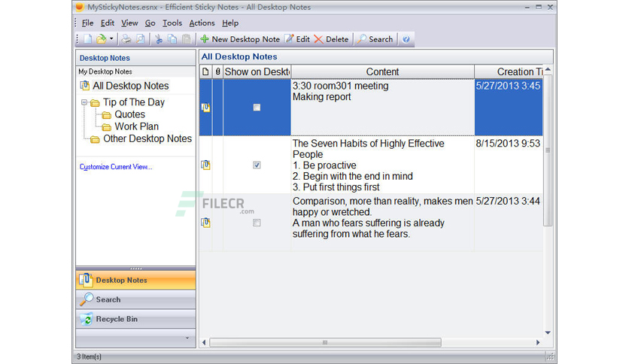Image resolution: width=629 pixels, height=364 pixels.
Task: Click the Help question mark icon
Action: [406, 39]
